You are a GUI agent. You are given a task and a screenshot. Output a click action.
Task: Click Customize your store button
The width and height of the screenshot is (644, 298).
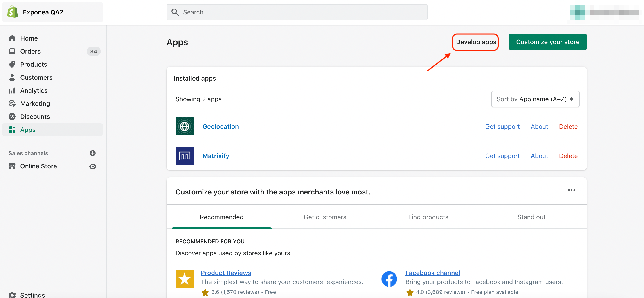547,42
